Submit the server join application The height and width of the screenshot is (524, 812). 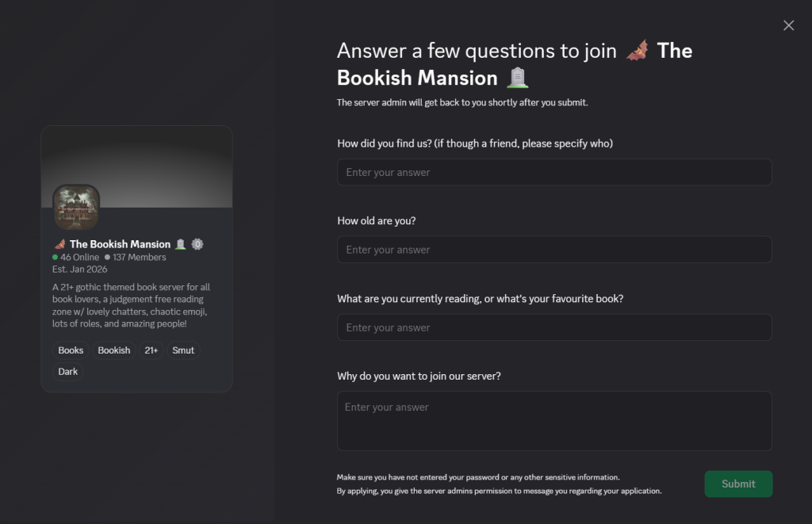pos(738,484)
